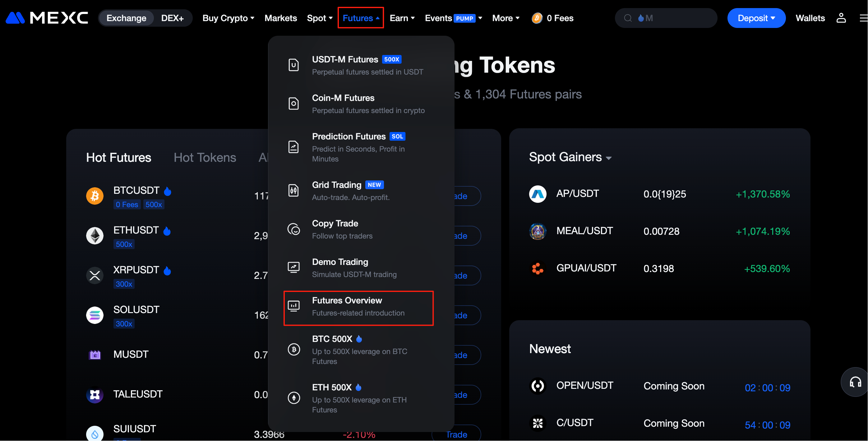The height and width of the screenshot is (441, 868).
Task: Click the Bitcoin coin icon beside BTCUSDT
Action: (x=95, y=196)
